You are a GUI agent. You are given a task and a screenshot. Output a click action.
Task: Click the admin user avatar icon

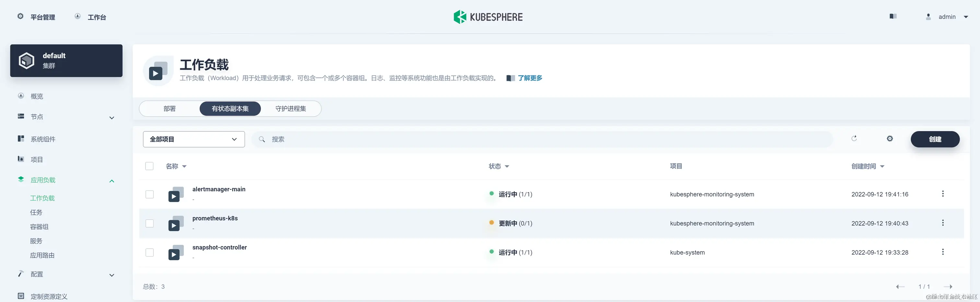[x=928, y=17]
